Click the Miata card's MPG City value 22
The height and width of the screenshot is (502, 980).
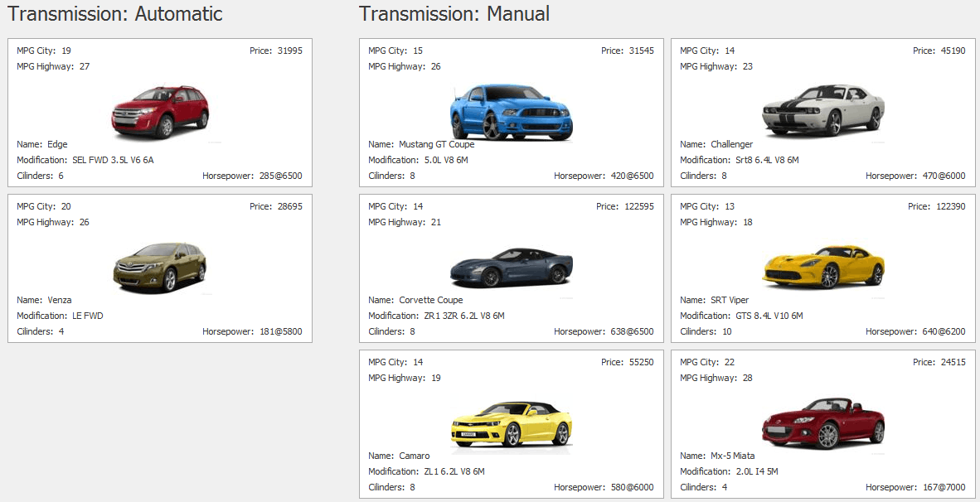(730, 362)
